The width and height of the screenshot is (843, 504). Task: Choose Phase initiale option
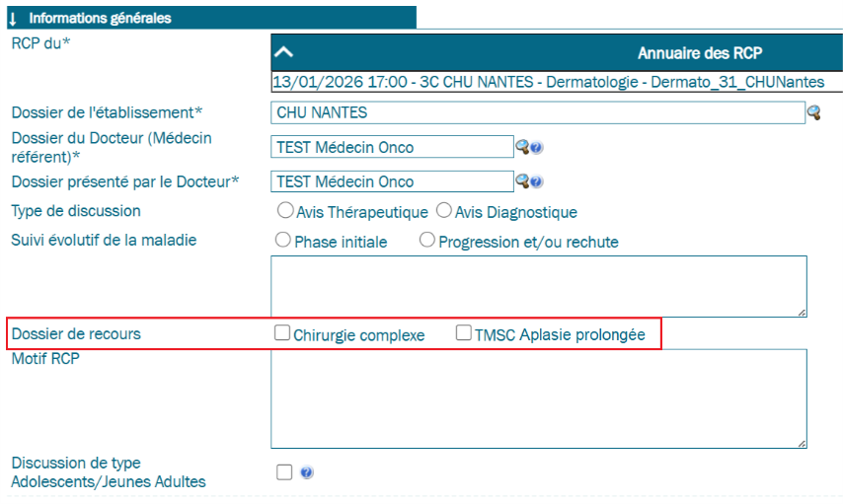(x=283, y=241)
